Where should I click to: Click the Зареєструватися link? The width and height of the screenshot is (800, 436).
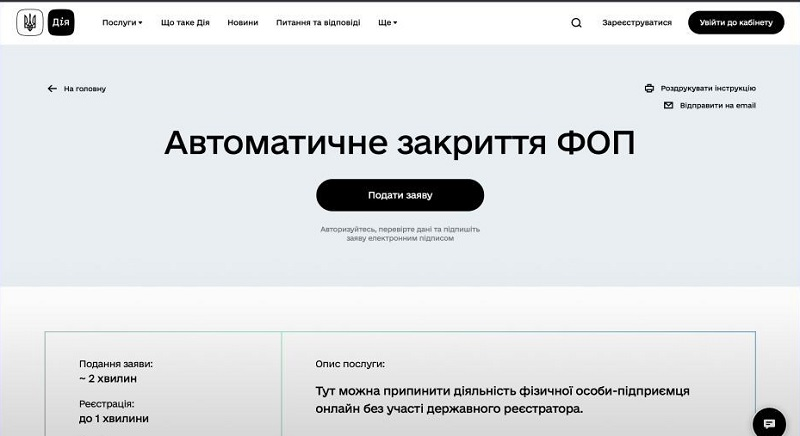(x=637, y=22)
